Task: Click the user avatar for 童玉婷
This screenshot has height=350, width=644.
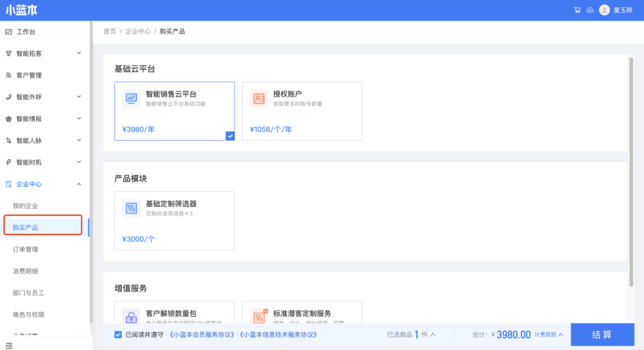Action: click(x=604, y=10)
